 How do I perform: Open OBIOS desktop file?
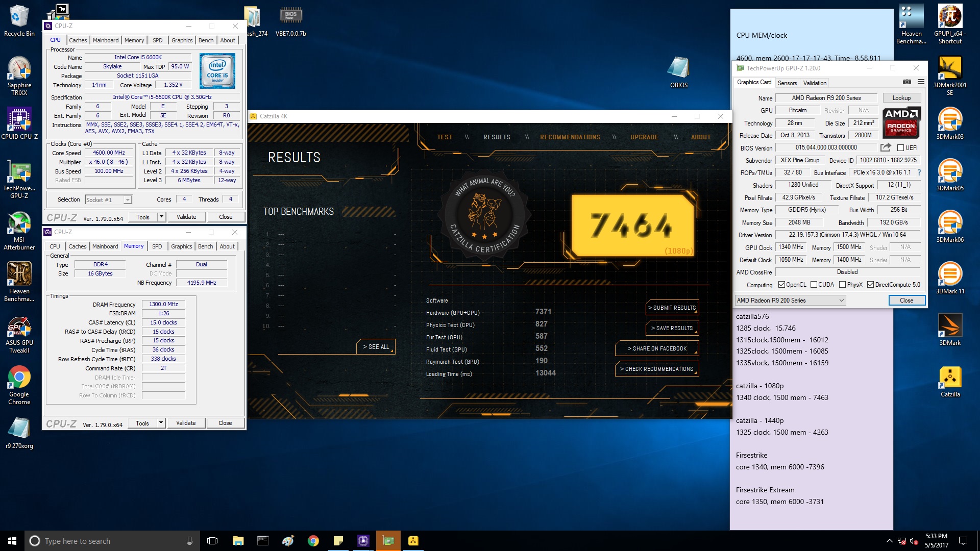click(x=679, y=72)
